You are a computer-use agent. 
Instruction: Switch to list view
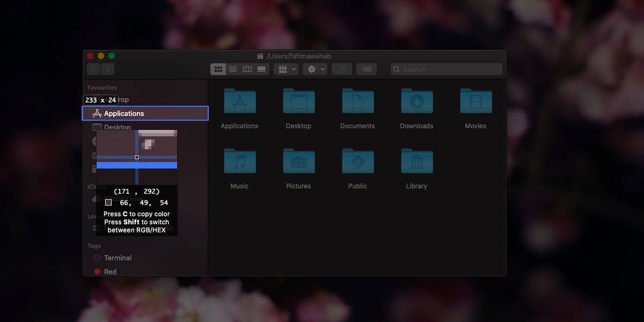pos(233,69)
